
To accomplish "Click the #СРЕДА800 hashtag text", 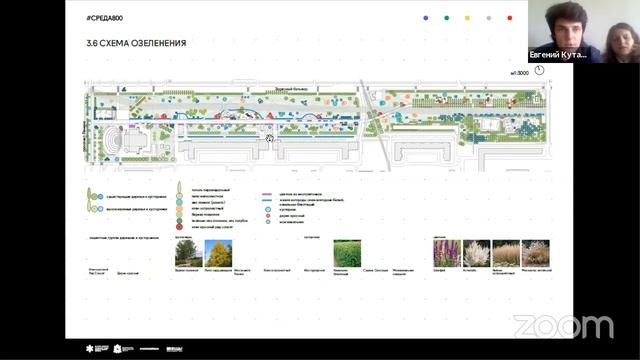I will point(104,18).
